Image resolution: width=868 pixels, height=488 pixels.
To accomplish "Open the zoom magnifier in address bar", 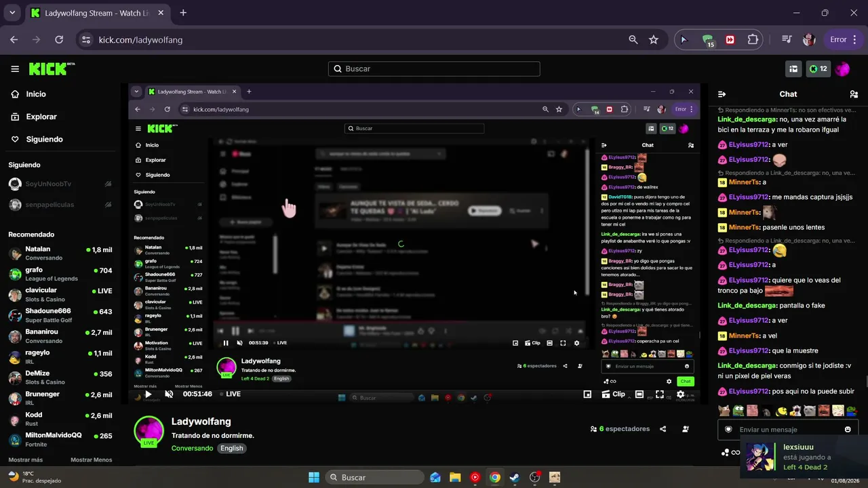I will tap(633, 40).
